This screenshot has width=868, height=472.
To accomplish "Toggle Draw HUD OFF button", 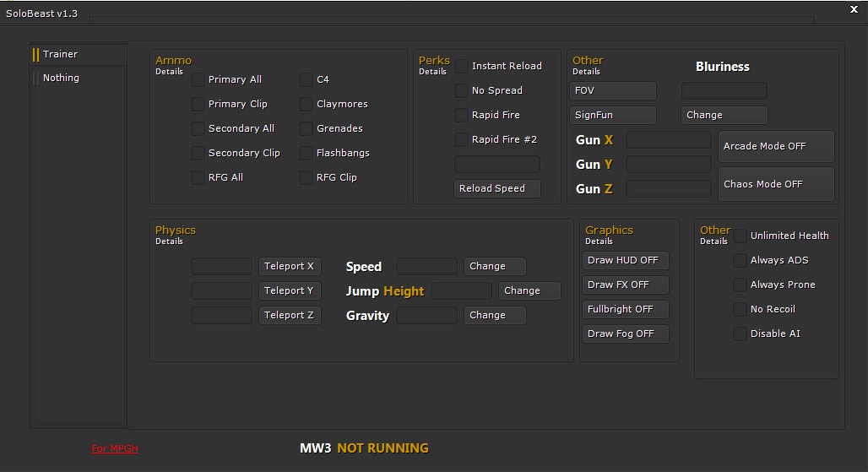I will tap(626, 260).
